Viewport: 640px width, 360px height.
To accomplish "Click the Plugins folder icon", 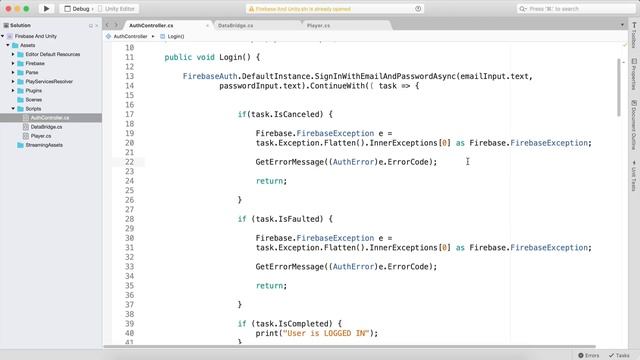I will (x=20, y=91).
